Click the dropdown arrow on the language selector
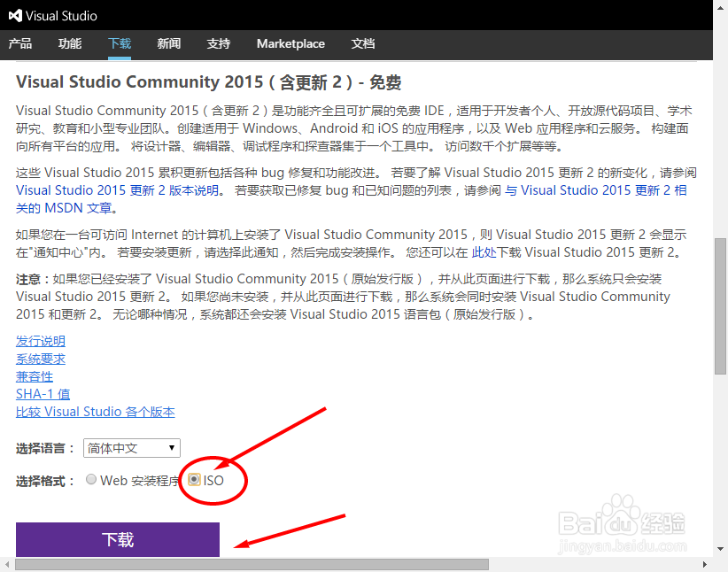728x572 pixels. pos(171,448)
